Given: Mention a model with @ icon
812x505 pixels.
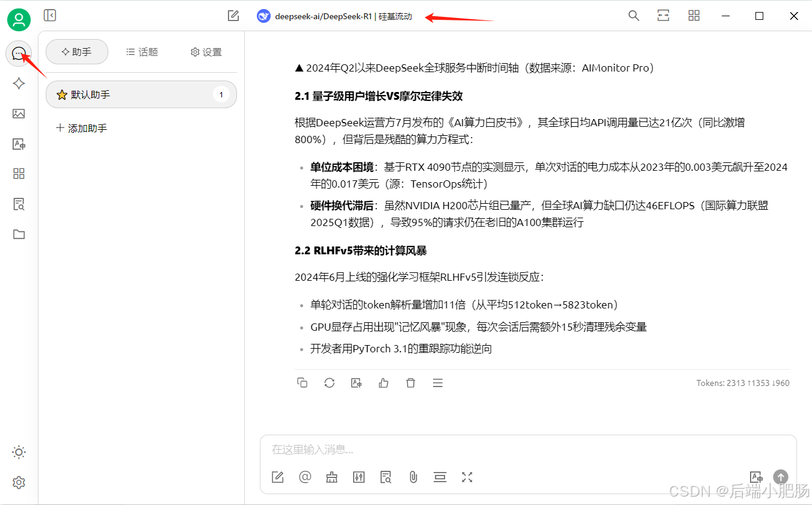Looking at the screenshot, I should click(x=305, y=477).
